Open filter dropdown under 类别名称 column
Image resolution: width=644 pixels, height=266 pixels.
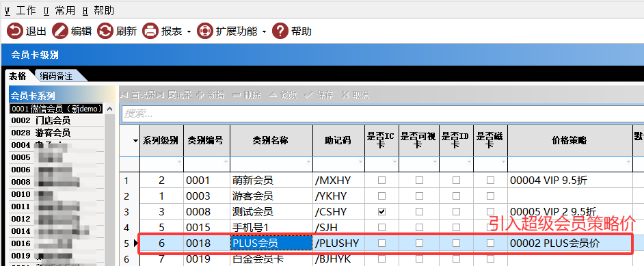tap(309, 163)
